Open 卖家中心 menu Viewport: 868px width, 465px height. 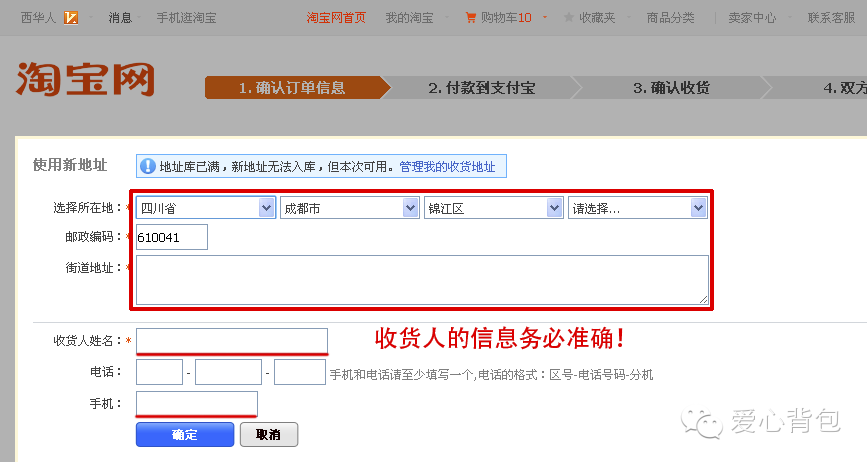(x=752, y=18)
